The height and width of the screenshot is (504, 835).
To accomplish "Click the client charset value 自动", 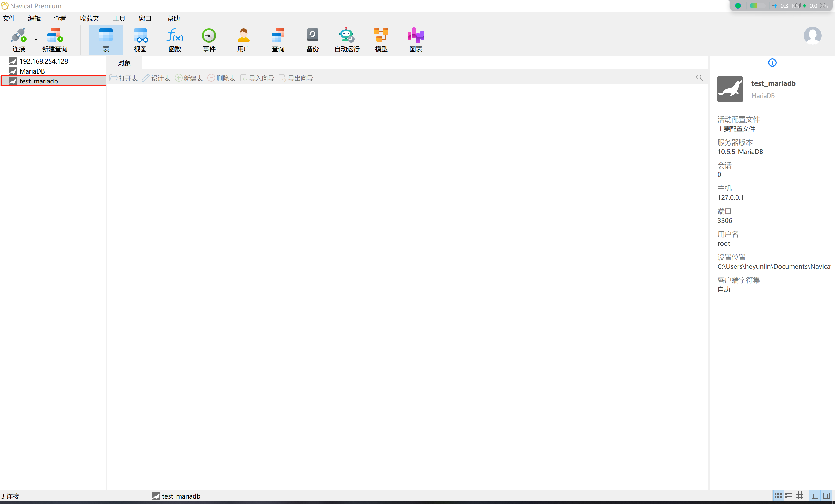I will (724, 290).
